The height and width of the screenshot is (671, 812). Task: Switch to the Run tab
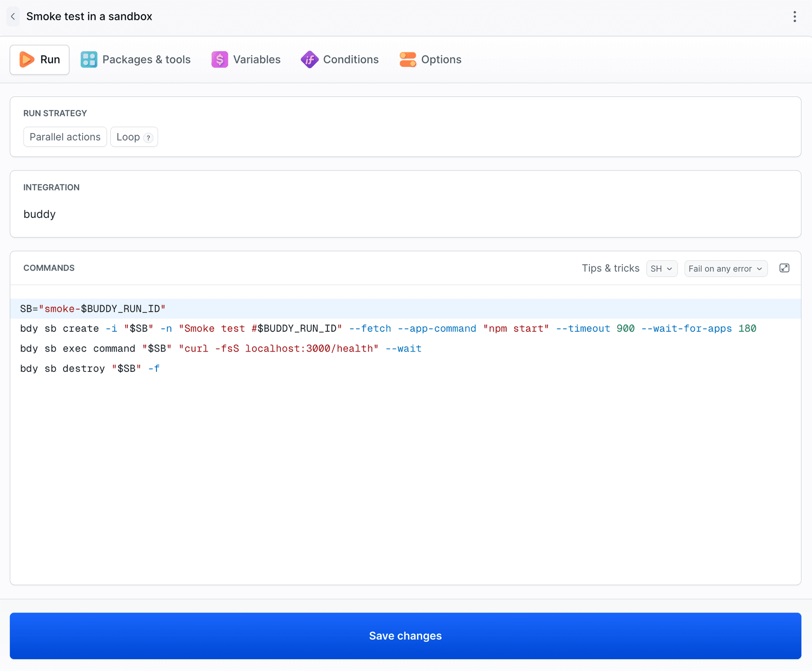[40, 60]
